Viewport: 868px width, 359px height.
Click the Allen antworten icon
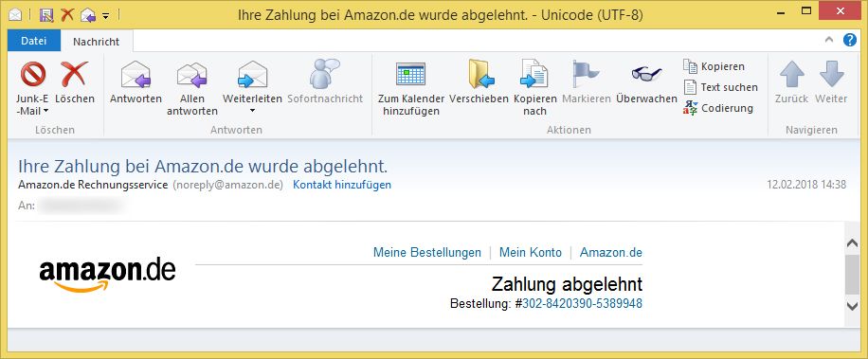[191, 75]
